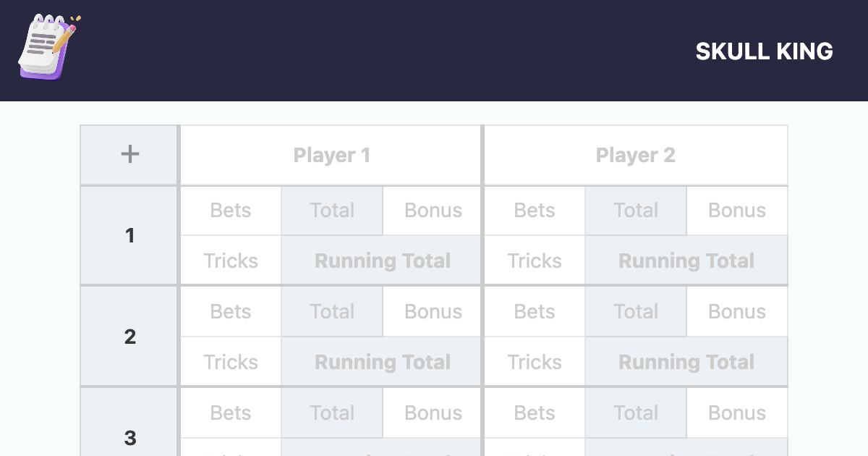The image size is (868, 456).
Task: Select Player 1 Bonus field in round 1
Action: (433, 211)
